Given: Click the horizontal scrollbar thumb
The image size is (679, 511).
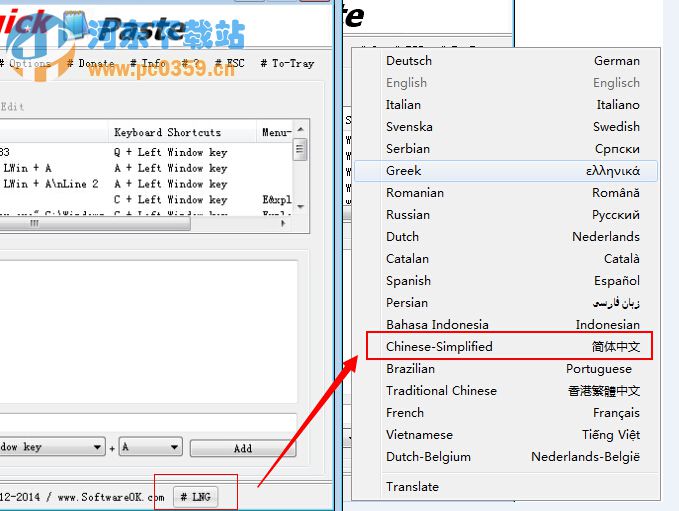Looking at the screenshot, I should [x=94, y=223].
